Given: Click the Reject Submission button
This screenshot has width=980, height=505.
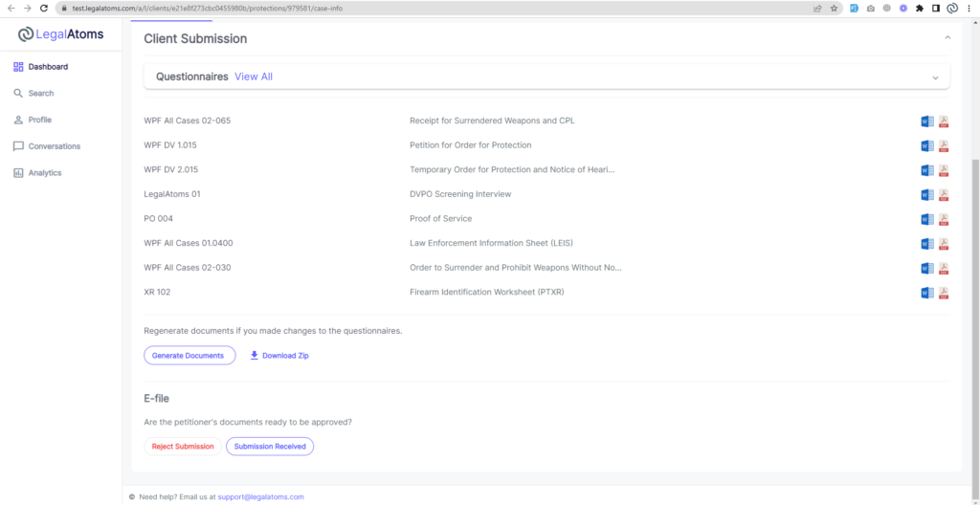Looking at the screenshot, I should pyautogui.click(x=182, y=447).
